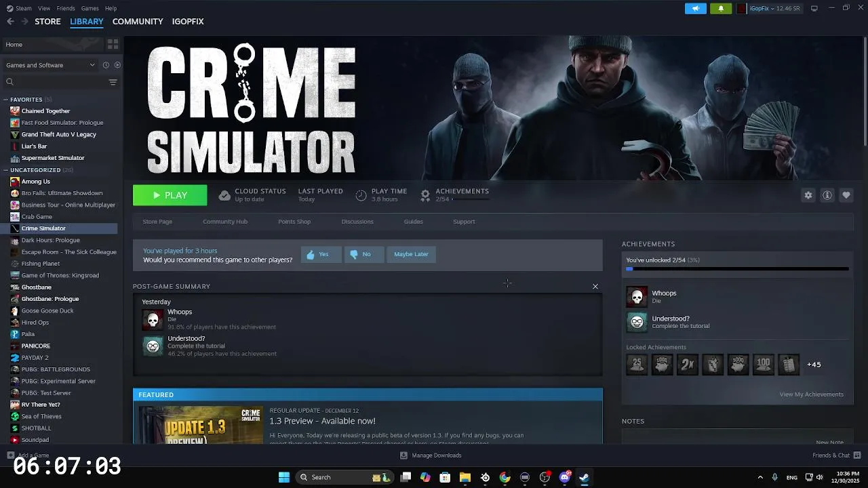Click the thumbs up Yes button
This screenshot has height=488, width=868.
(321, 254)
